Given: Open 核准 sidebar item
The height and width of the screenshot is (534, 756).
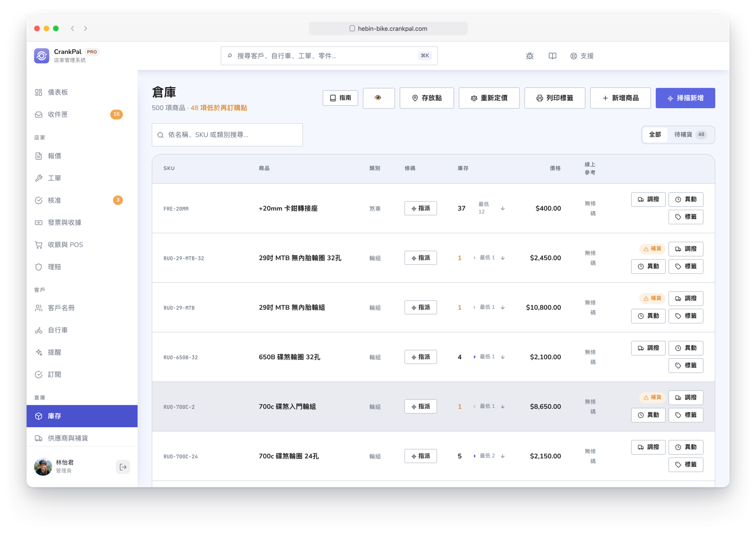Looking at the screenshot, I should tap(82, 200).
